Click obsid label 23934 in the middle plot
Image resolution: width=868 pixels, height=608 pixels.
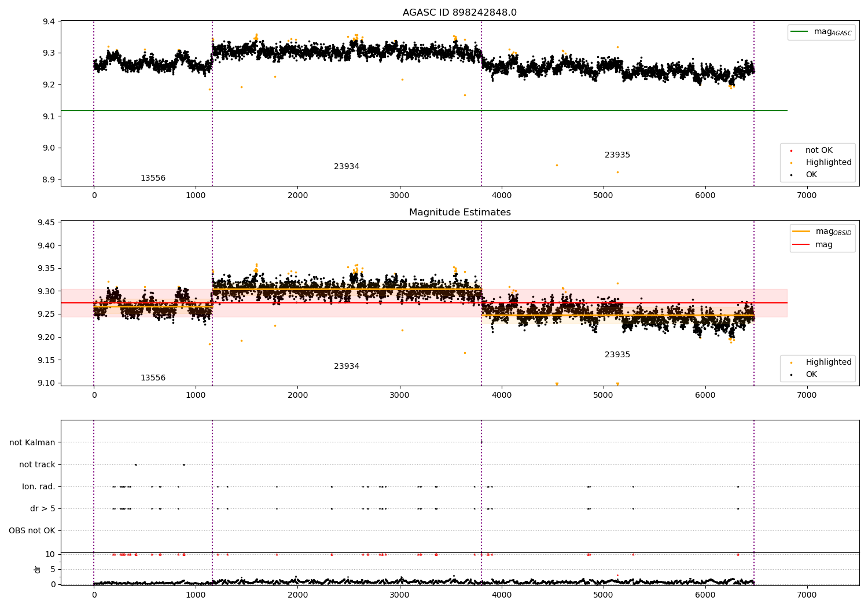pyautogui.click(x=347, y=367)
